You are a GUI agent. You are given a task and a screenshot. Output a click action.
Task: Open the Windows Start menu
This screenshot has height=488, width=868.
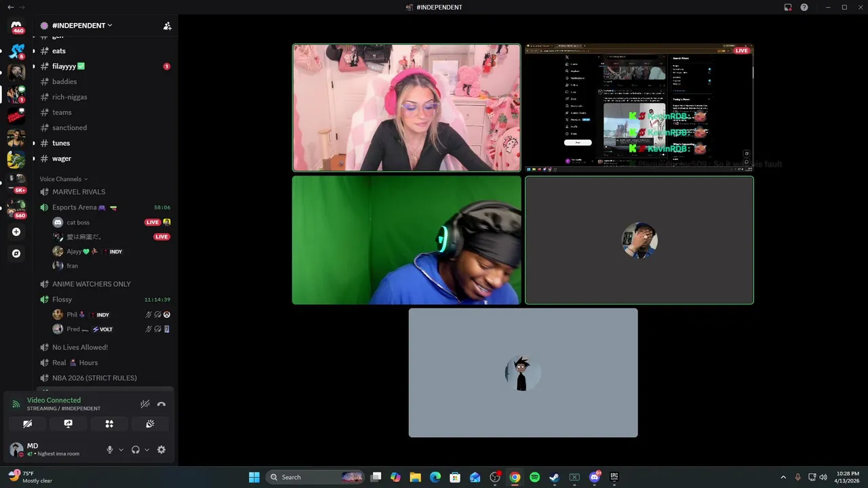[x=254, y=477]
